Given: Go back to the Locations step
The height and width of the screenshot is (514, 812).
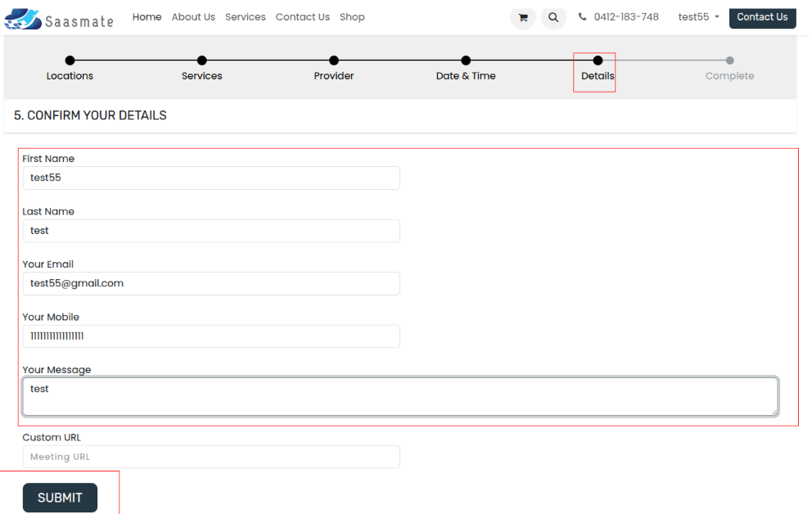Looking at the screenshot, I should [x=70, y=61].
